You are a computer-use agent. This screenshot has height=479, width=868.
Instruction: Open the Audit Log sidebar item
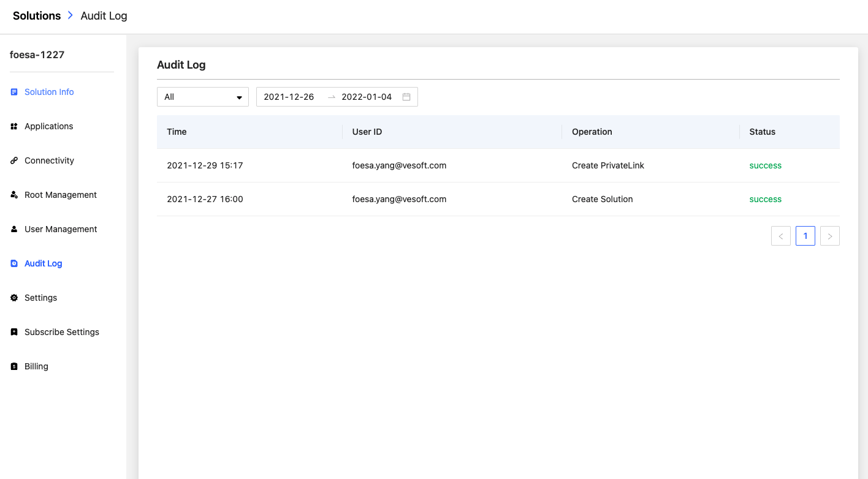(x=44, y=263)
